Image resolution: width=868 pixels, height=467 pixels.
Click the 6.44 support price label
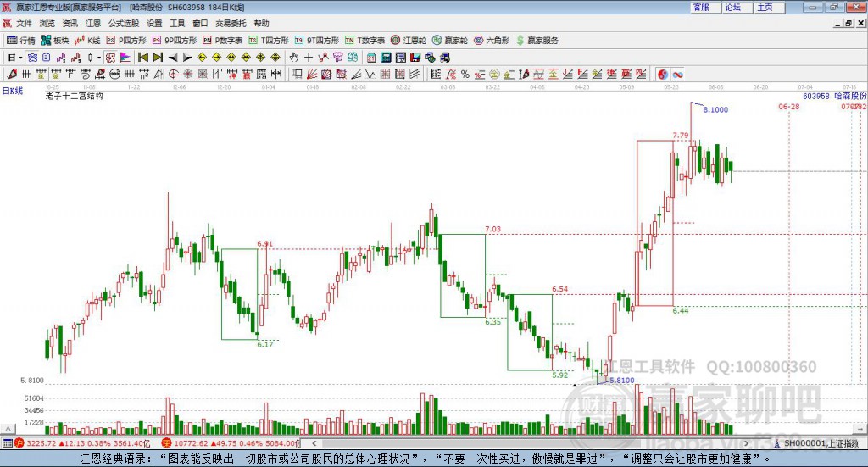click(x=681, y=310)
